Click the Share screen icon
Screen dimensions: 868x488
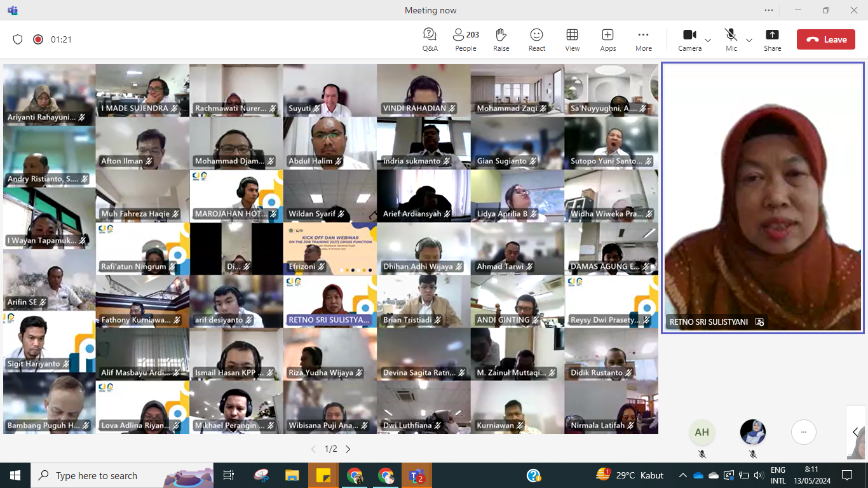pyautogui.click(x=772, y=39)
